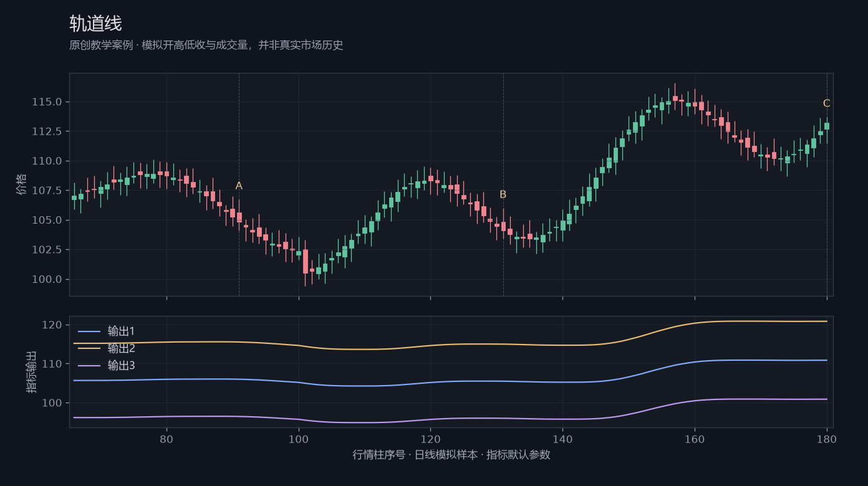This screenshot has height=486, width=868.
Task: Select marker label B on the price chart
Action: [503, 194]
